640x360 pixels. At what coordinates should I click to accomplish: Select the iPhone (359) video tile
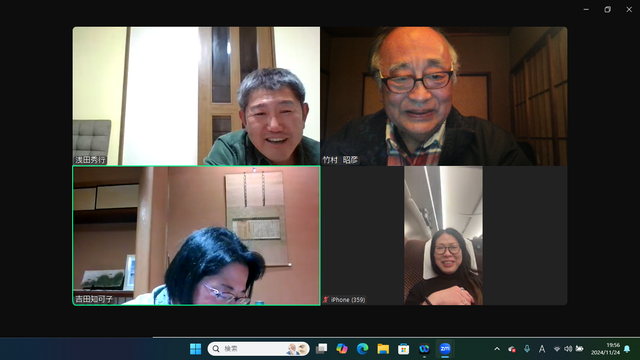pyautogui.click(x=444, y=236)
